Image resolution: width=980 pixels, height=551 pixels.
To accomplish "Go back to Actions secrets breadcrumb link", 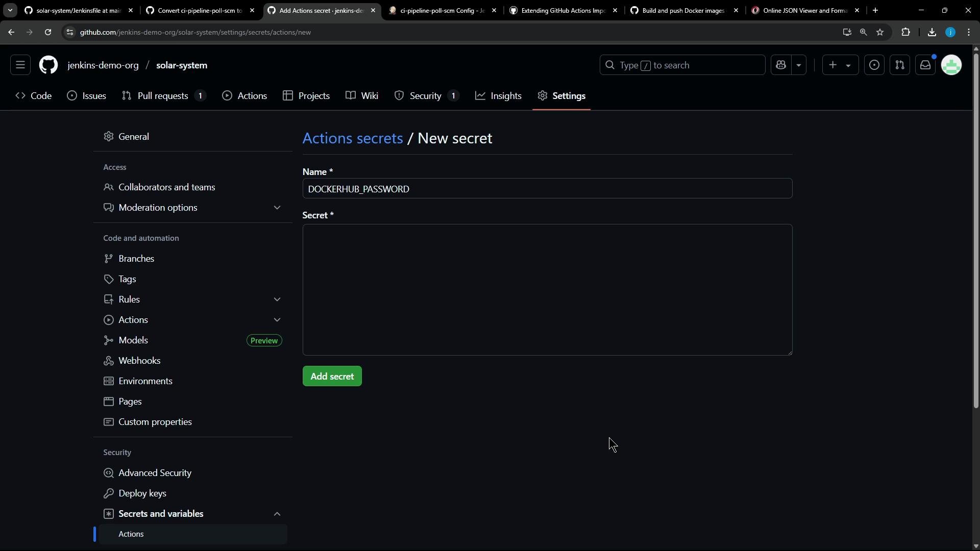I will point(353,138).
